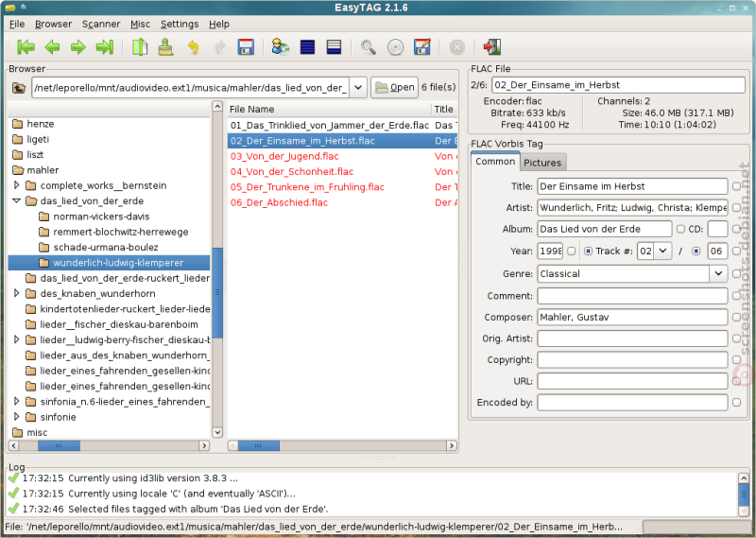
Task: Go to parent directory folder icon
Action: point(19,88)
